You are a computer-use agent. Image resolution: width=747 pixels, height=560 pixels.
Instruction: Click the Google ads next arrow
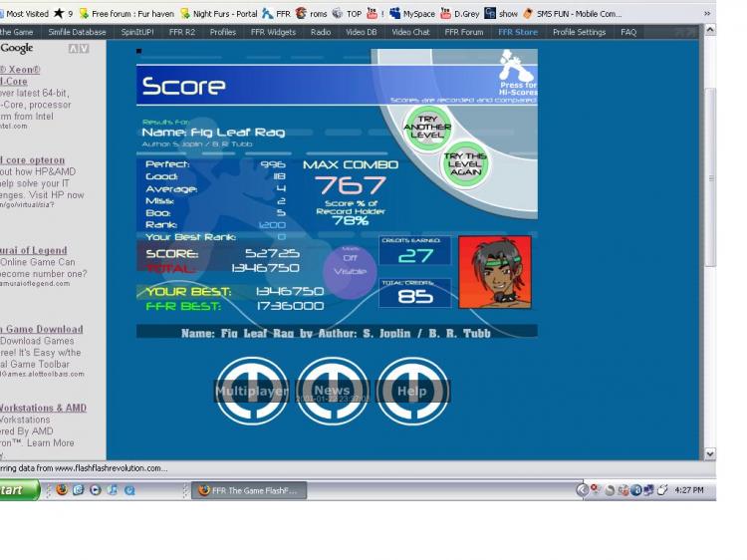[84, 49]
